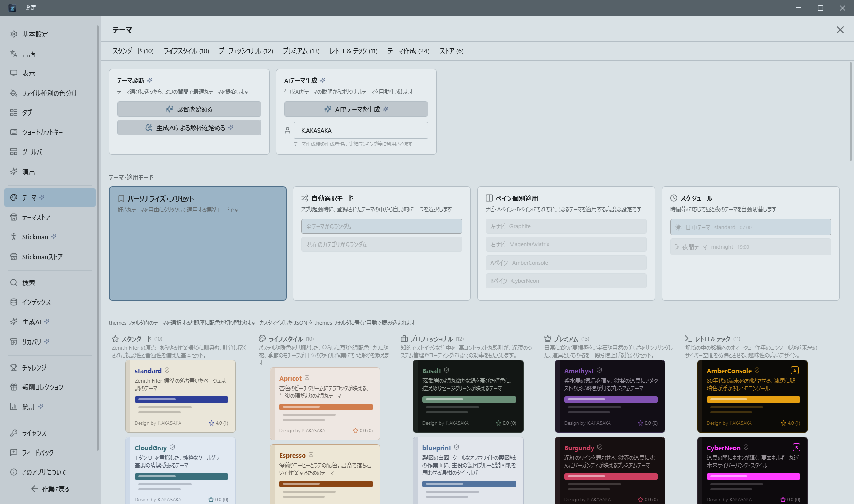The image size is (854, 504).
Task: Select the 自動選択モード mode card
Action: (382, 243)
